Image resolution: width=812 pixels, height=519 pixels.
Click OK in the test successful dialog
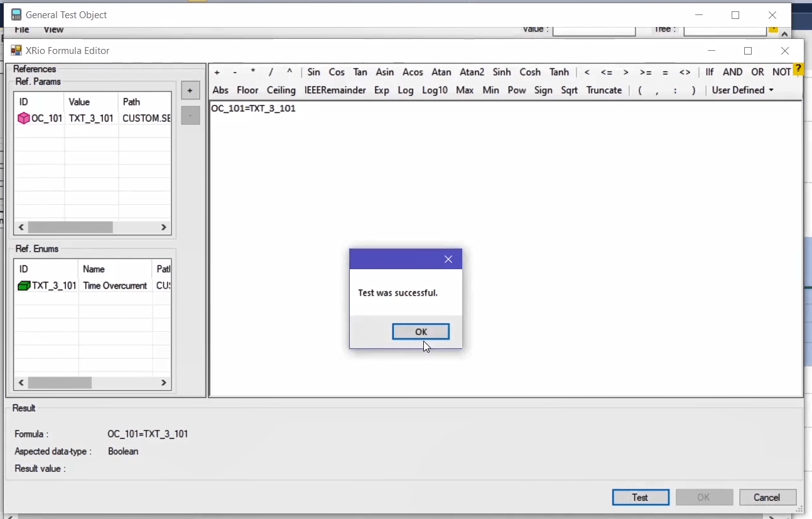pyautogui.click(x=421, y=331)
